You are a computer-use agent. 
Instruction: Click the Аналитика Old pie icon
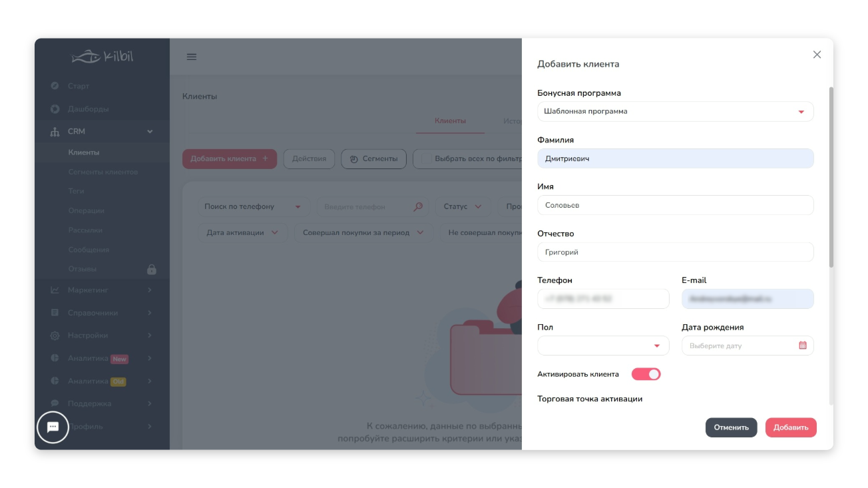(55, 381)
